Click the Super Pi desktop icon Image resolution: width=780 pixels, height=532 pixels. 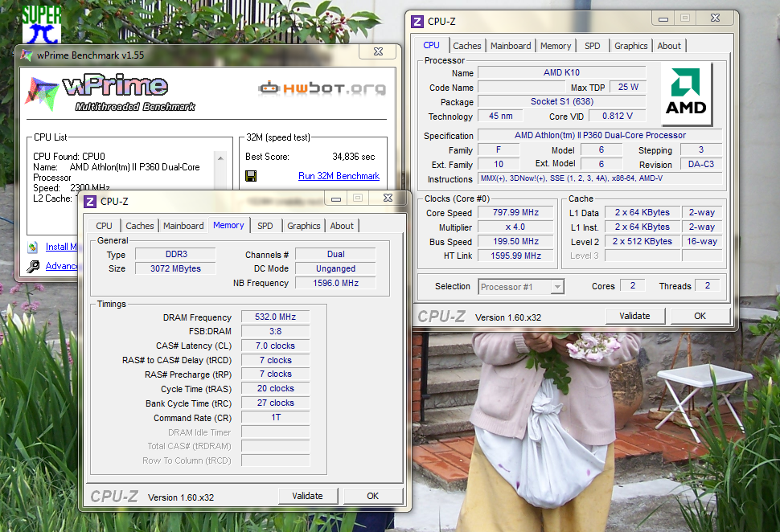click(41, 23)
